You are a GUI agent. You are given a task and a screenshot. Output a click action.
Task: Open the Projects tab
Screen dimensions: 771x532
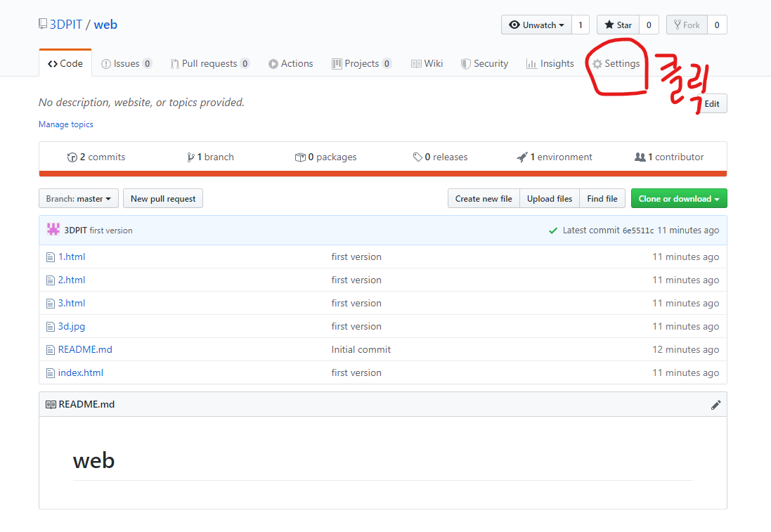[361, 63]
